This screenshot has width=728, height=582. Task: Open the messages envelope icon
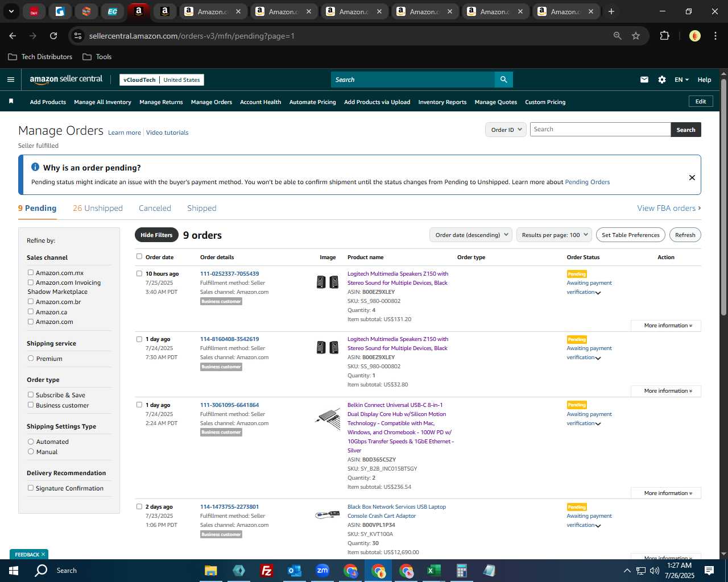(644, 80)
